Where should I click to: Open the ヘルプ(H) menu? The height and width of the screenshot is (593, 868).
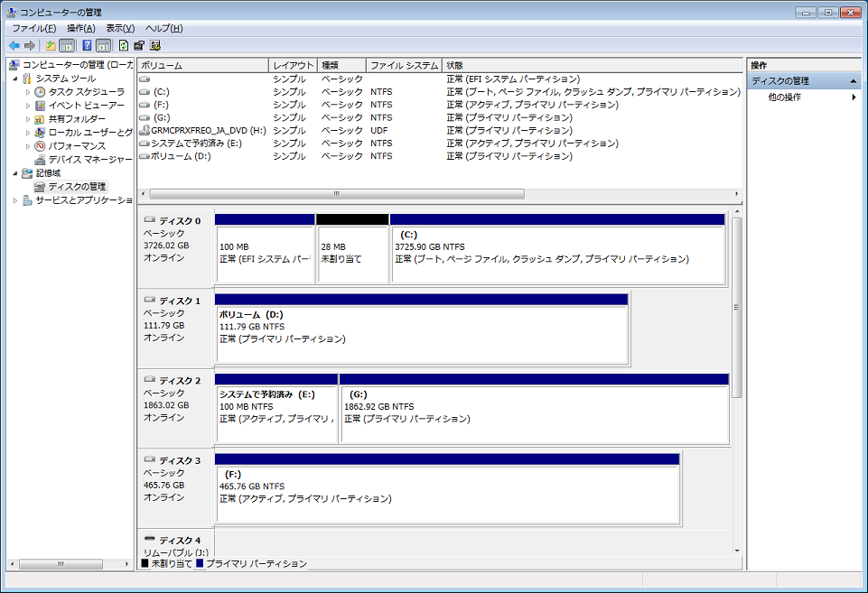click(163, 28)
